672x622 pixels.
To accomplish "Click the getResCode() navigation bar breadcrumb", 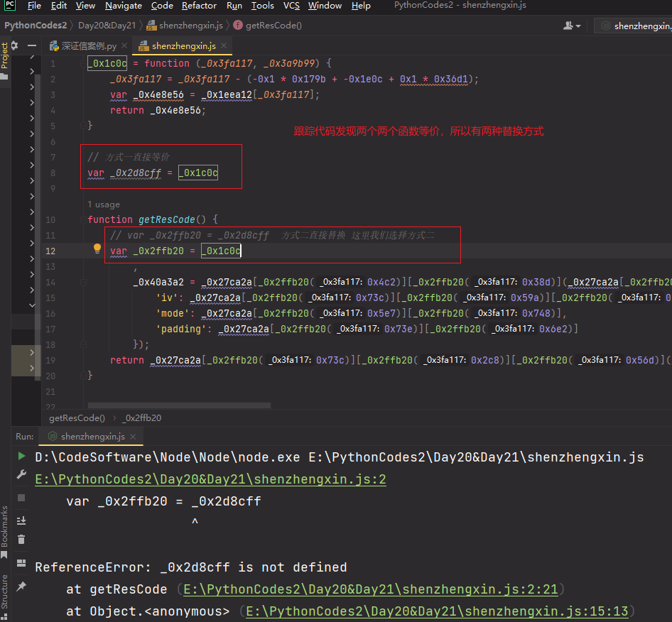I will pyautogui.click(x=268, y=26).
